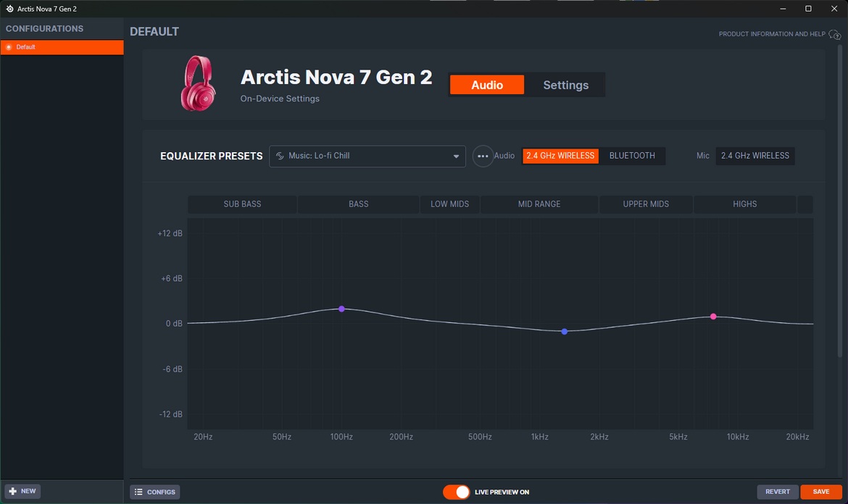Select 2.4 GHz Wireless audio mode
This screenshot has width=848, height=504.
(x=560, y=156)
